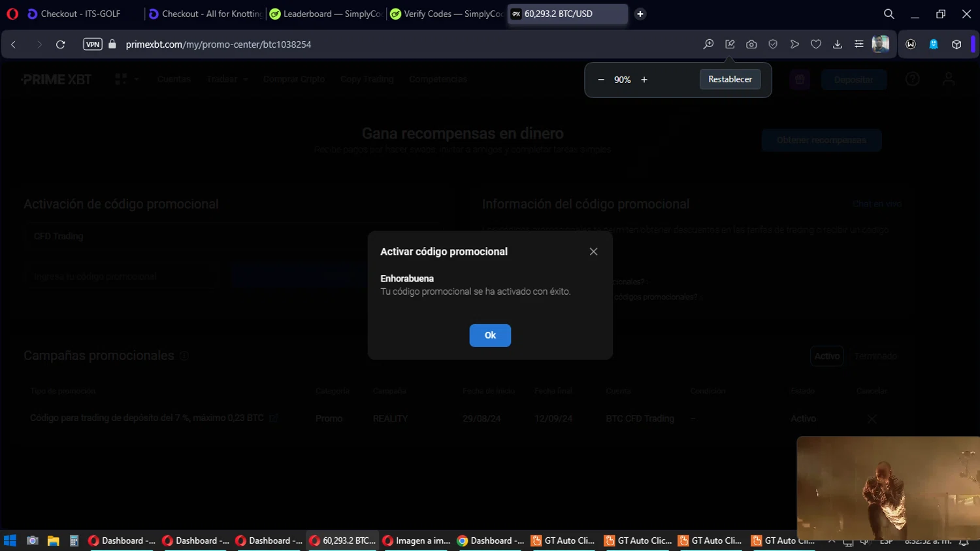Viewport: 980px width, 551px height.
Task: Expand the Tradear dropdown menu
Action: 227,79
